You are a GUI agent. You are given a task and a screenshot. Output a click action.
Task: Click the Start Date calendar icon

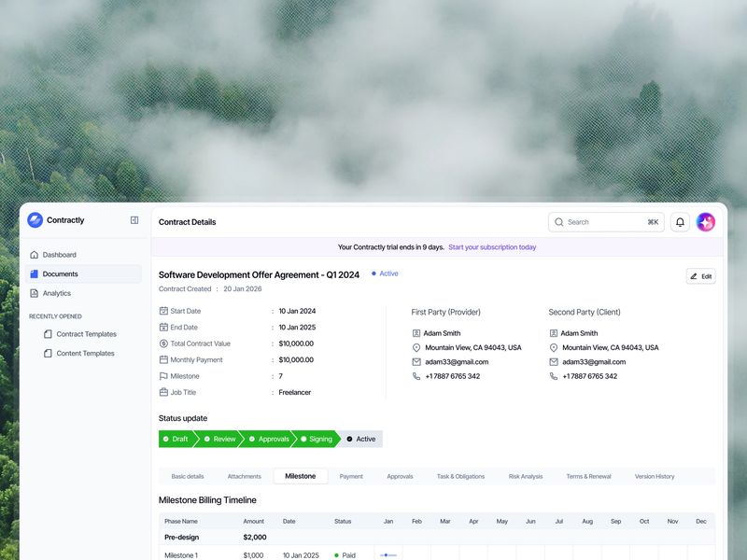click(x=163, y=311)
